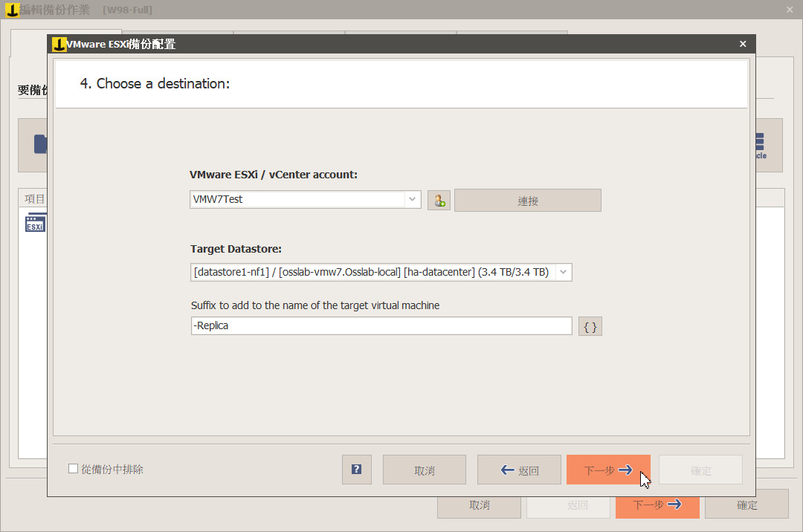Click the app logo in main window title
Screen dimensions: 803x532
(13, 10)
